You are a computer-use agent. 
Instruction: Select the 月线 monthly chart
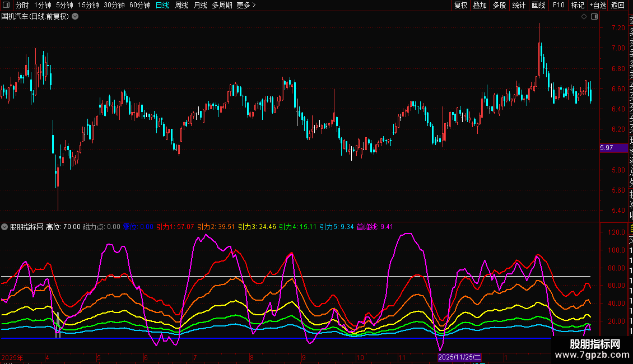(x=200, y=6)
